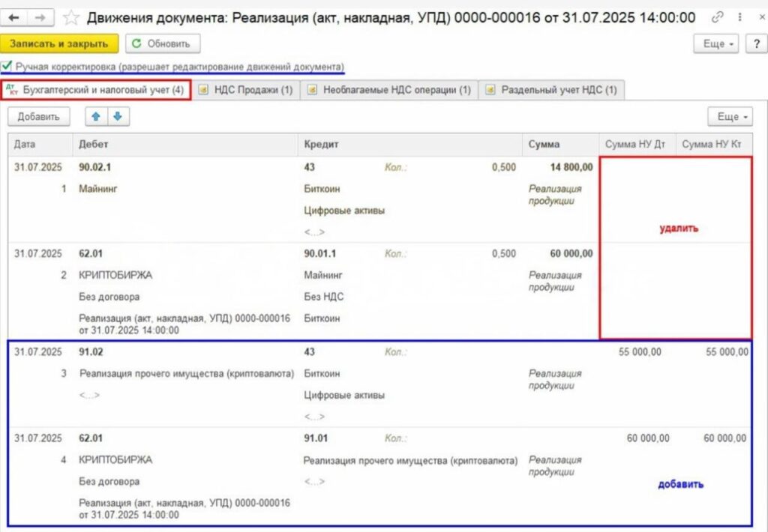The height and width of the screenshot is (532, 768).
Task: Move row down with blue down arrow
Action: tap(118, 116)
